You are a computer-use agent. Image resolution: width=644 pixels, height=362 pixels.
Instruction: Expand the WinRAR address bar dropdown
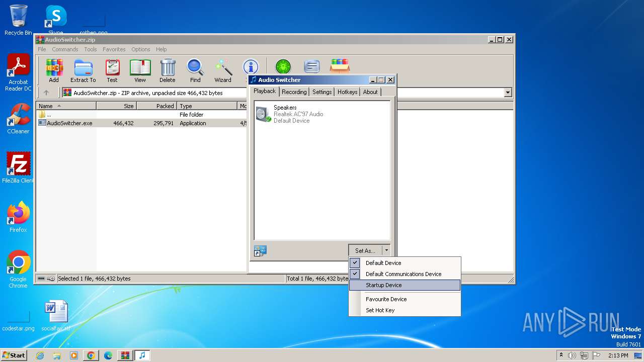click(x=508, y=93)
